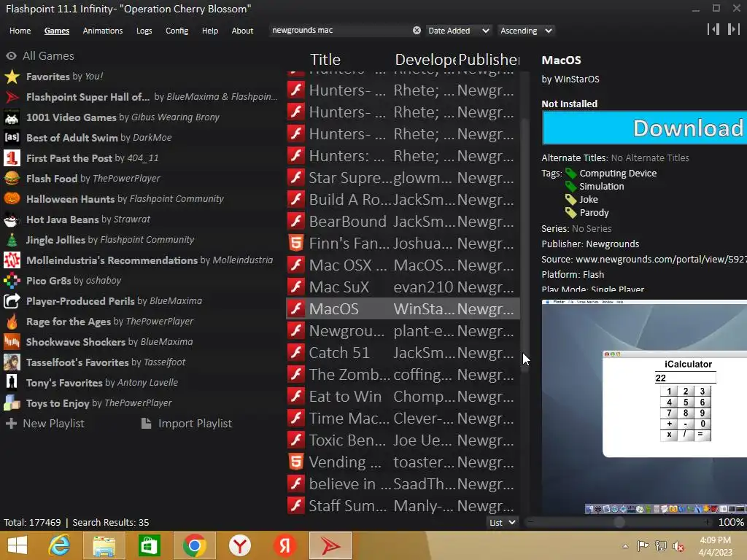The width and height of the screenshot is (747, 560).
Task: Toggle the right sidebar visibility icon
Action: pos(734,29)
